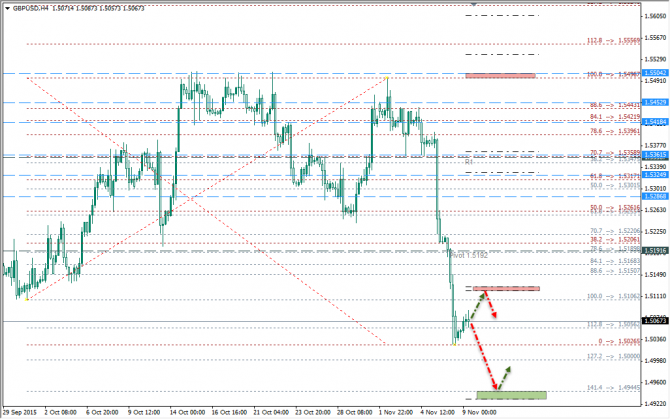
Task: Select the red rectangle zone near 1.5118
Action: pyautogui.click(x=507, y=289)
